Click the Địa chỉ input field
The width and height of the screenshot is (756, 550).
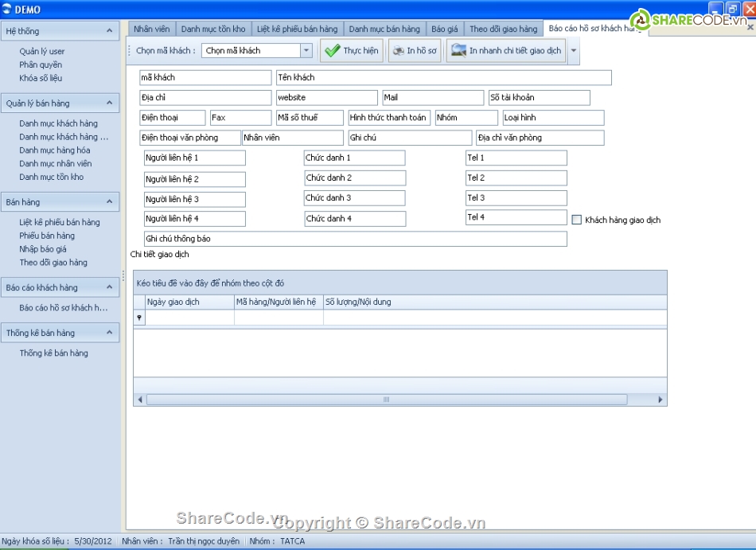click(x=205, y=98)
